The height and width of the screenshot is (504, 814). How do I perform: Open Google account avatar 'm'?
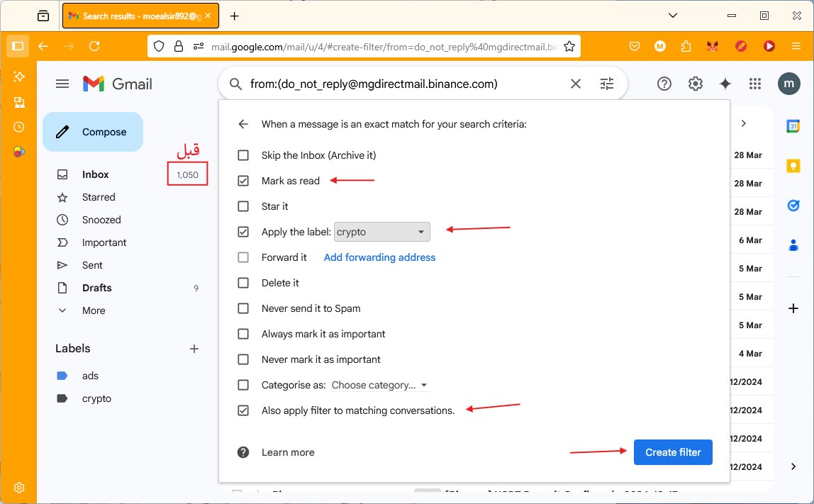pos(788,84)
